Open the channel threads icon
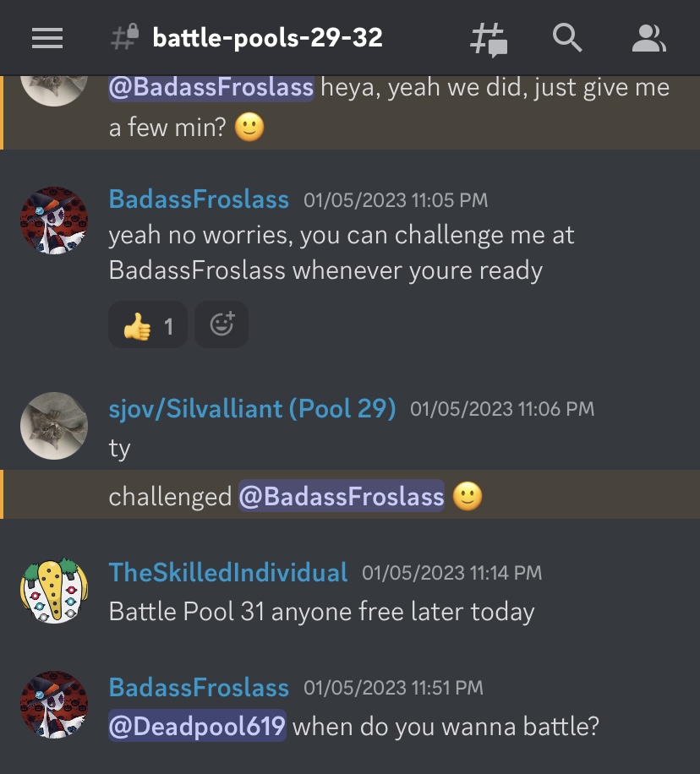 (x=489, y=40)
